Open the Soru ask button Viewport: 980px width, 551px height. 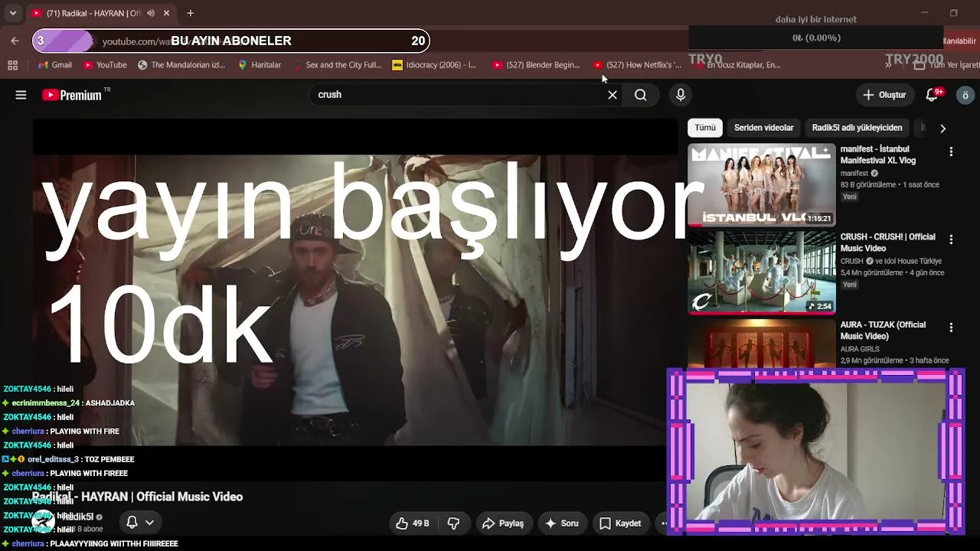[561, 523]
